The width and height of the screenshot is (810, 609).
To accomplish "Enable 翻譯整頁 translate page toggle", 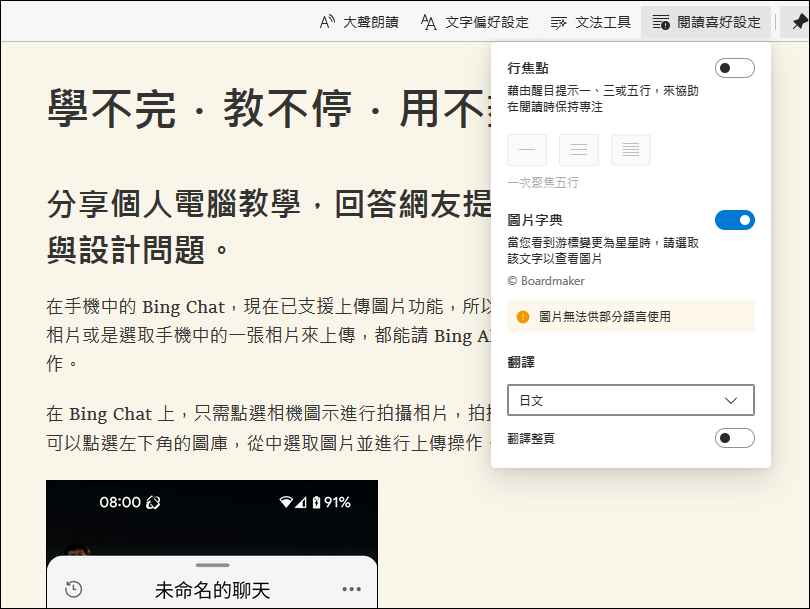I will (735, 438).
